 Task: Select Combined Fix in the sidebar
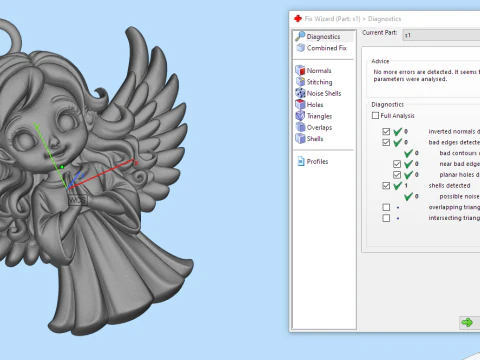coord(326,48)
